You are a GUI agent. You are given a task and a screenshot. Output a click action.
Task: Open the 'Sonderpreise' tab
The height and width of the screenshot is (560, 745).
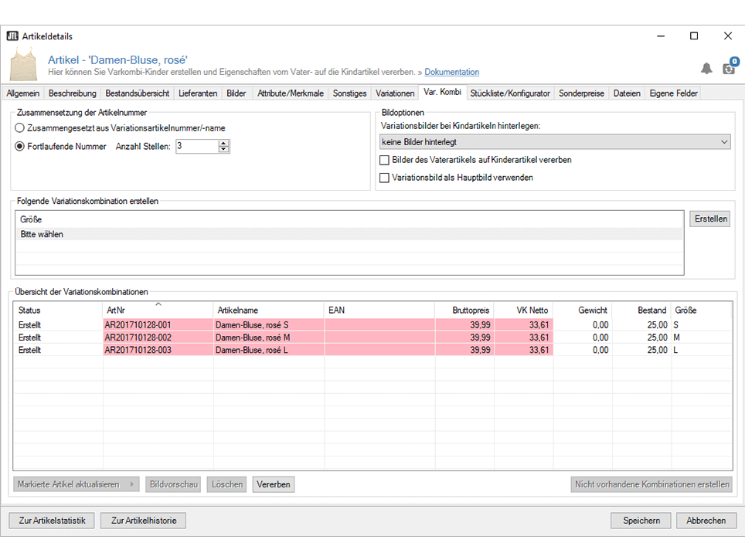[x=582, y=93]
